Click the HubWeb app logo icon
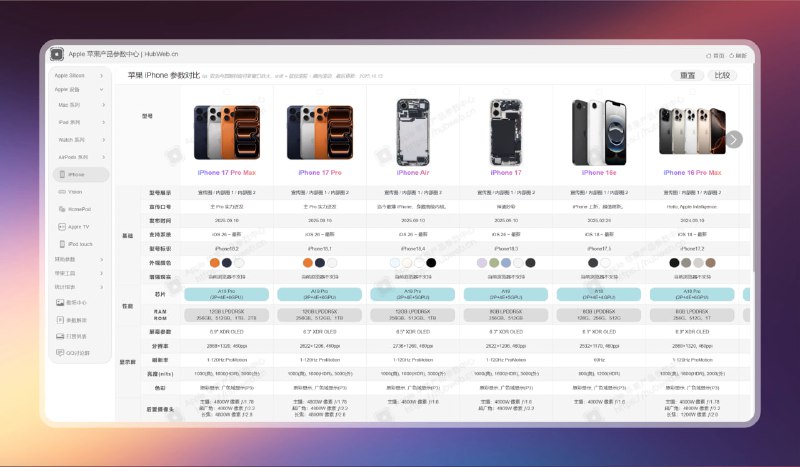Screen dimensions: 800x467 [x=57, y=54]
